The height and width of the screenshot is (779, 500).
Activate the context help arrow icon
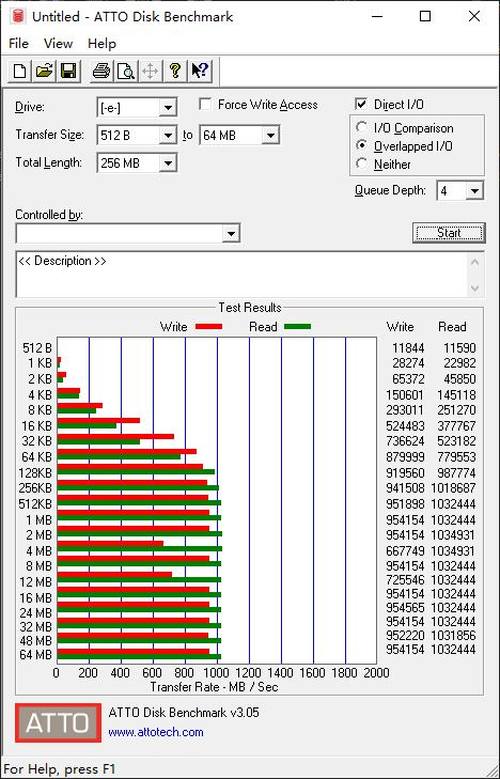coord(200,71)
